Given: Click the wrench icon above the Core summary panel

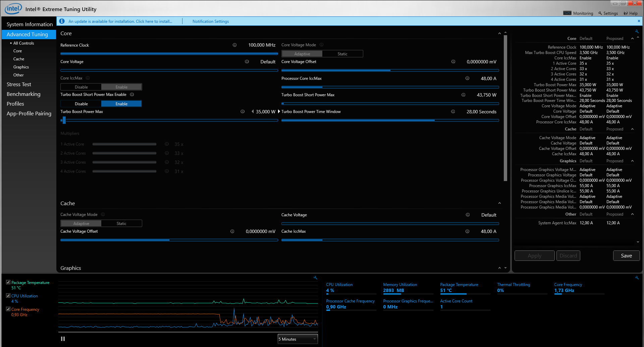Looking at the screenshot, I should tap(637, 32).
